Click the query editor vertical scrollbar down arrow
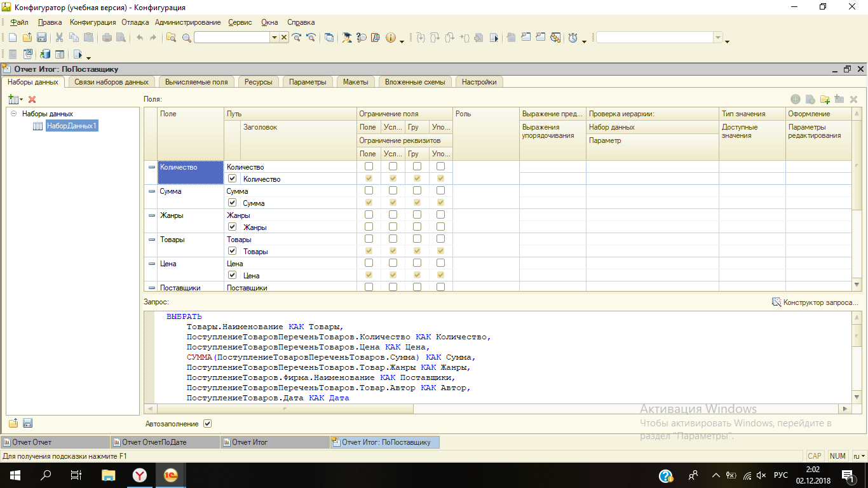This screenshot has height=488, width=868. coord(857,398)
